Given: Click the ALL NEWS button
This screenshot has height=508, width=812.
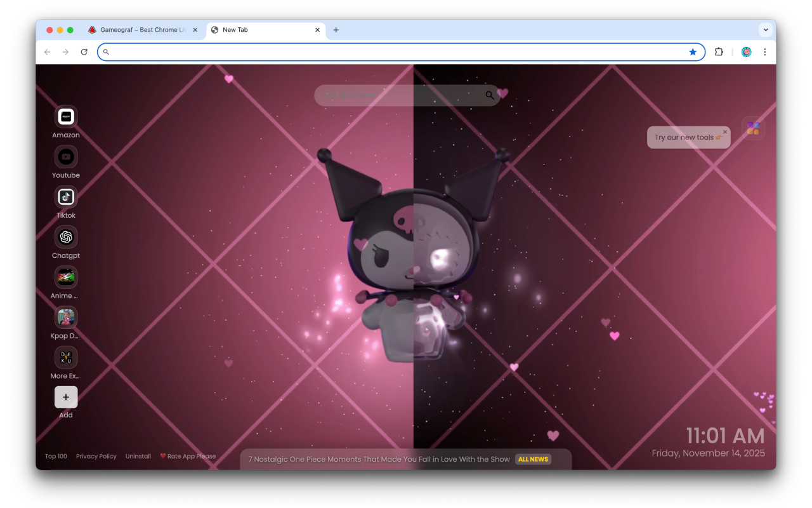Looking at the screenshot, I should coord(533,459).
